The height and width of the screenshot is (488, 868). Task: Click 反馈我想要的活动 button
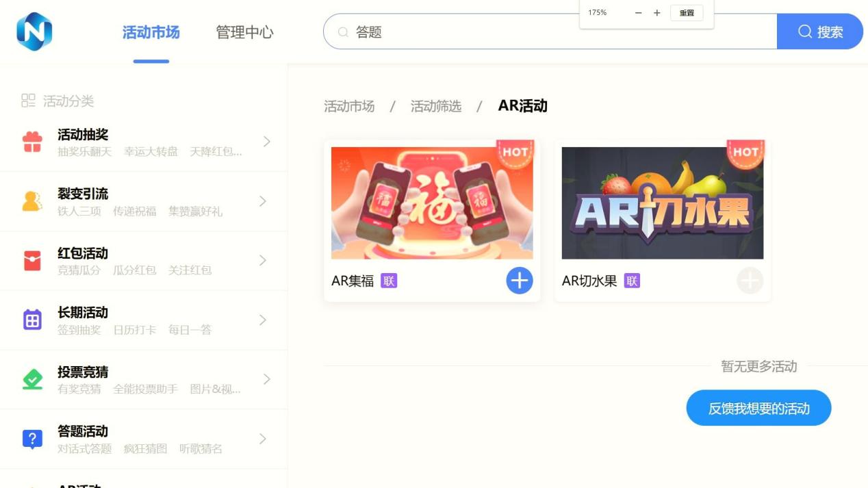coord(758,409)
